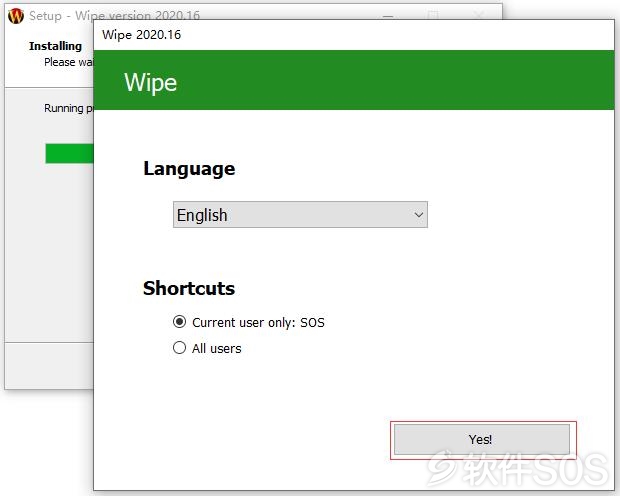This screenshot has width=620, height=496.
Task: Click the Shortcuts heading
Action: point(189,288)
